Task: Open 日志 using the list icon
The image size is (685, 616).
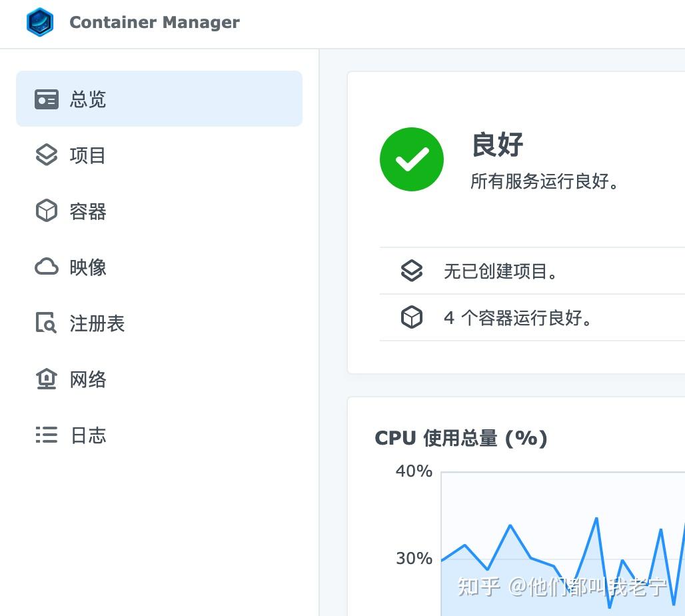Action: [x=46, y=435]
